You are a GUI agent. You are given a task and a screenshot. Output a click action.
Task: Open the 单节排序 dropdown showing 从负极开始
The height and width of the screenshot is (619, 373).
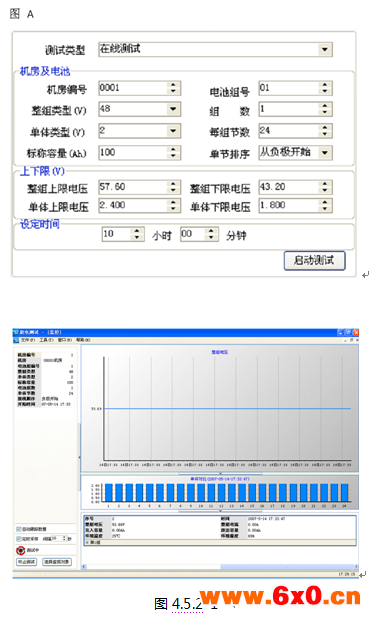click(296, 153)
